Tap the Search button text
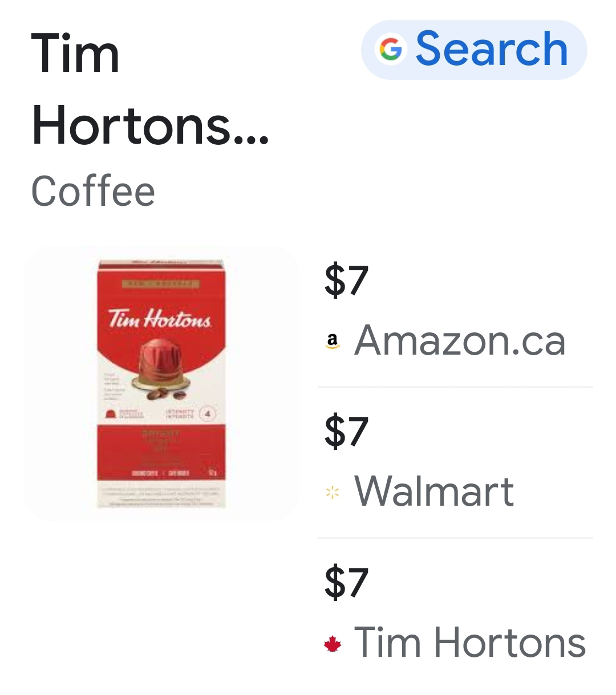This screenshot has height=695, width=616. coord(492,49)
